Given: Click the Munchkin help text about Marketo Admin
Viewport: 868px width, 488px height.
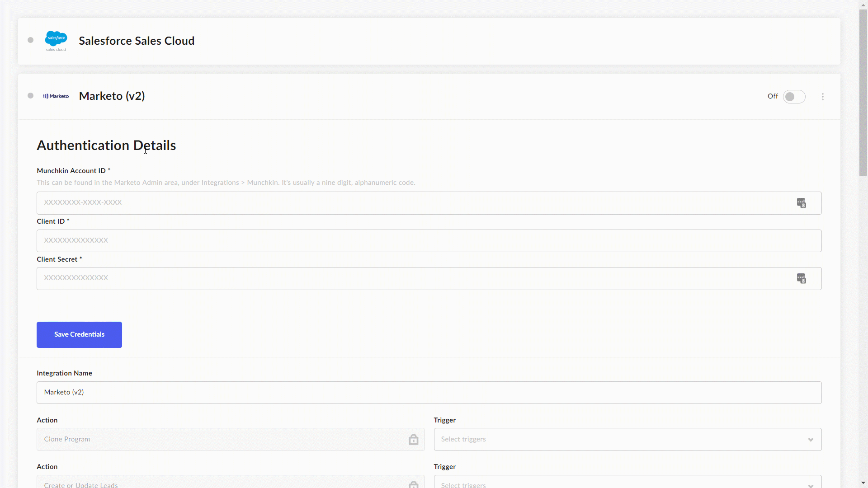Looking at the screenshot, I should click(226, 183).
